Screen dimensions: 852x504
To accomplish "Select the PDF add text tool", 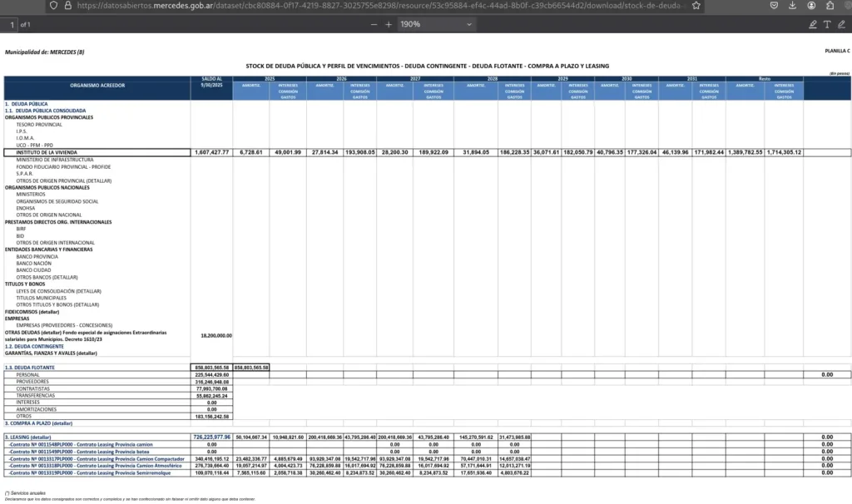I will [827, 24].
